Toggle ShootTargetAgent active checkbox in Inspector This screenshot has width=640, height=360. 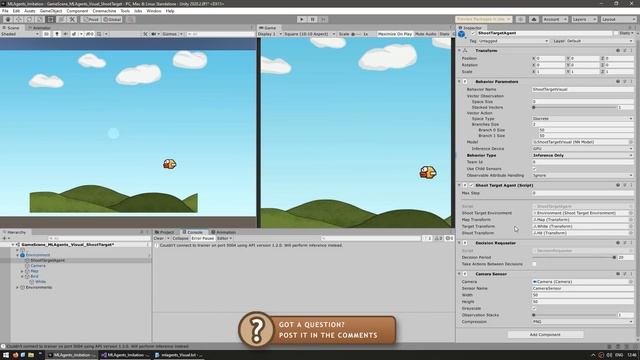coord(473,33)
